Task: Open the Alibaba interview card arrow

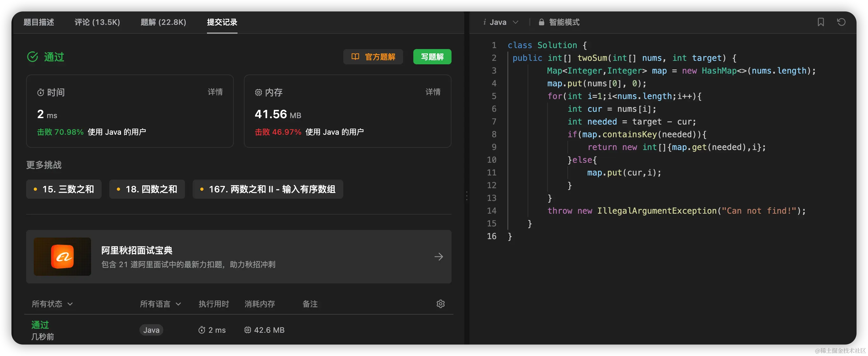Action: pos(438,257)
